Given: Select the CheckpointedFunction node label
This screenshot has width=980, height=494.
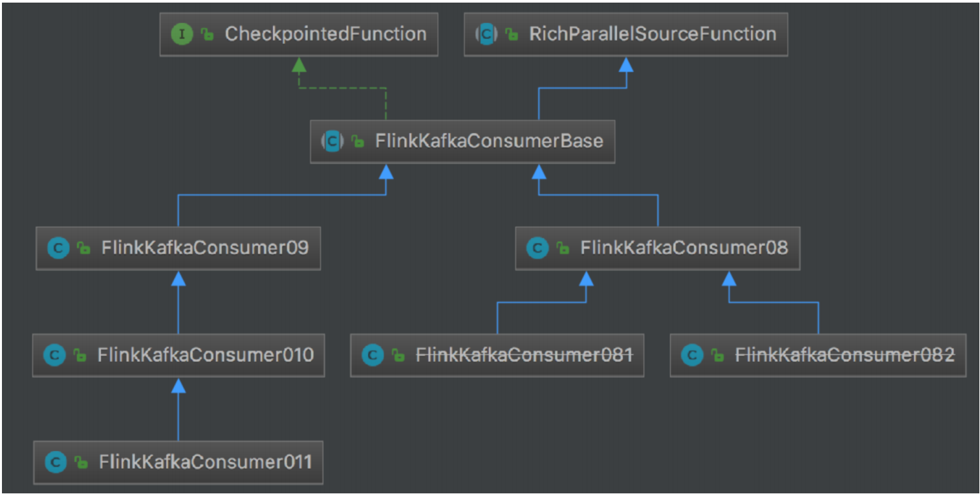Looking at the screenshot, I should (x=325, y=35).
